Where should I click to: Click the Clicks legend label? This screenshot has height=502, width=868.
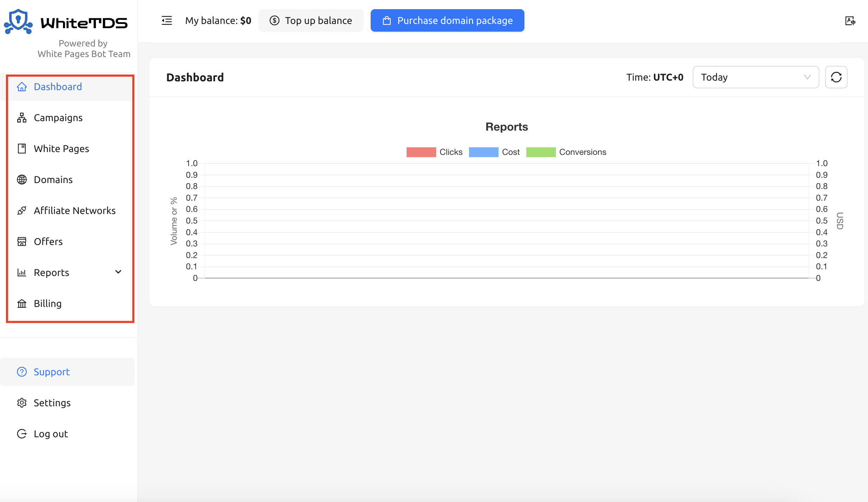point(451,152)
